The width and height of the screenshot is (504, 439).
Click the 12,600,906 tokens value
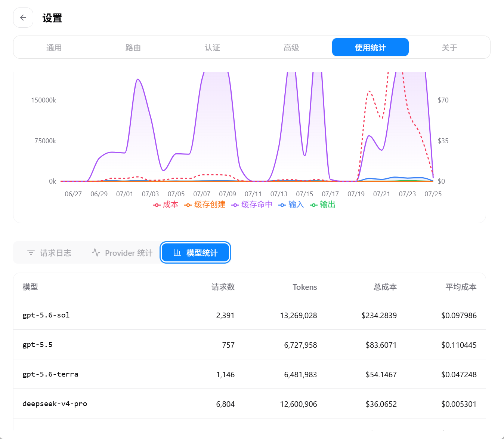(299, 404)
